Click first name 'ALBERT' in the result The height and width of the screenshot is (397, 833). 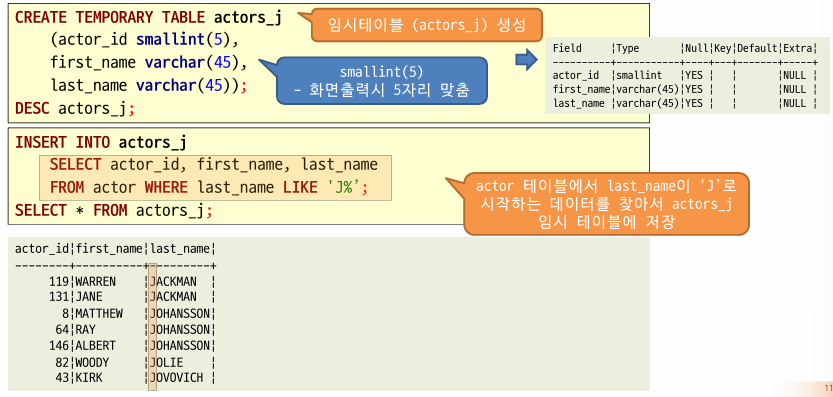click(96, 345)
